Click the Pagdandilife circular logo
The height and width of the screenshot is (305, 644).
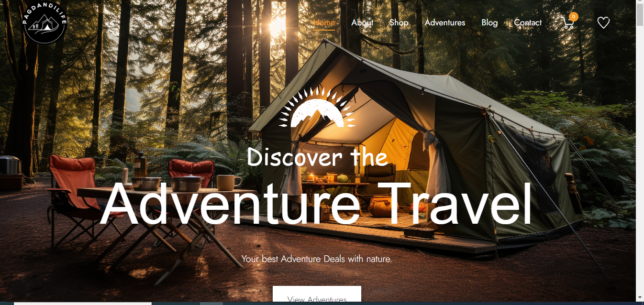click(44, 22)
